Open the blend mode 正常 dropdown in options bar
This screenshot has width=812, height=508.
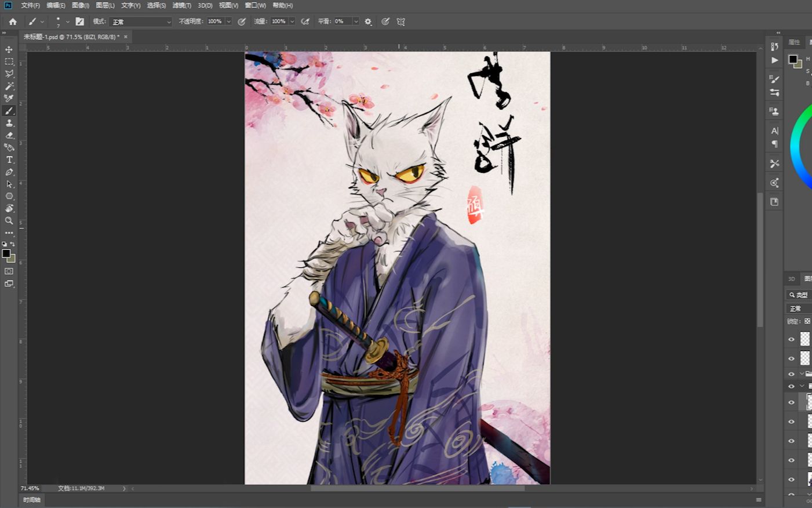pos(141,21)
